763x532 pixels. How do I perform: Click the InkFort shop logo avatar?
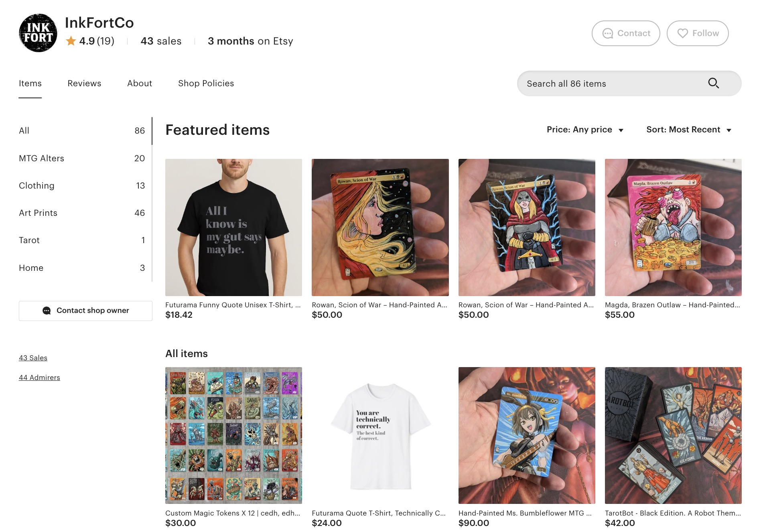point(38,33)
